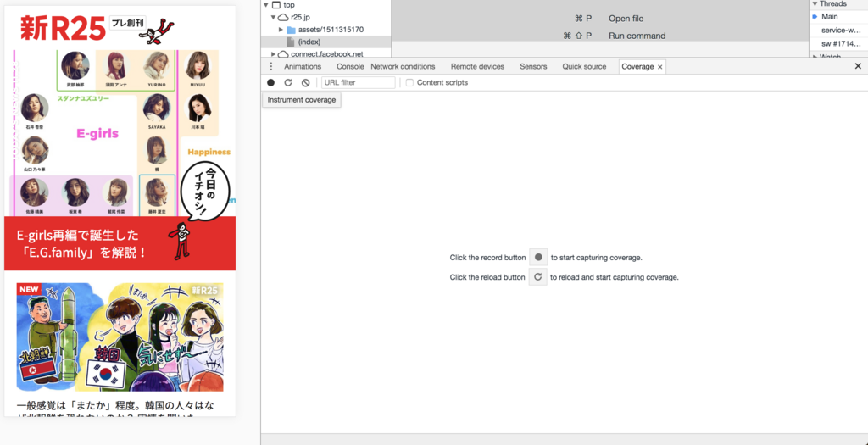
Task: Click the running mascot figure near logo
Action: tap(156, 31)
